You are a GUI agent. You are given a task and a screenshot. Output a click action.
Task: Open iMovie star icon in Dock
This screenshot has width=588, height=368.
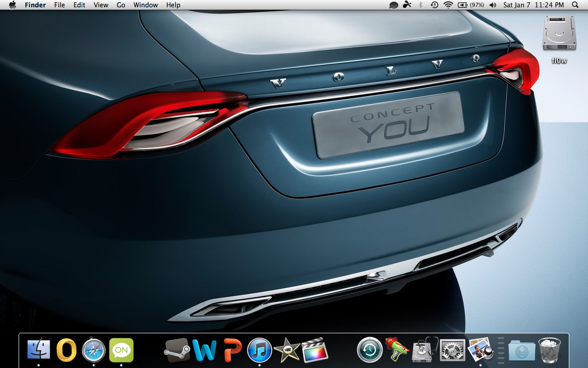287,351
